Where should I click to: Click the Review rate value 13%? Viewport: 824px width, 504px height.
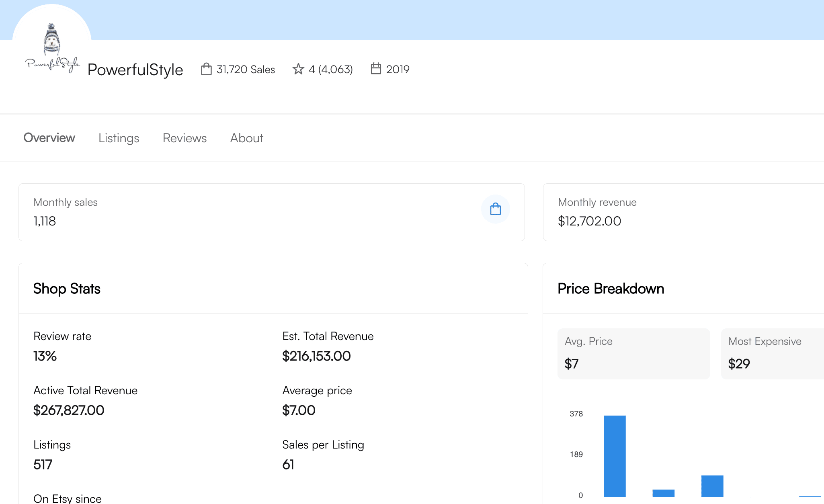[45, 356]
